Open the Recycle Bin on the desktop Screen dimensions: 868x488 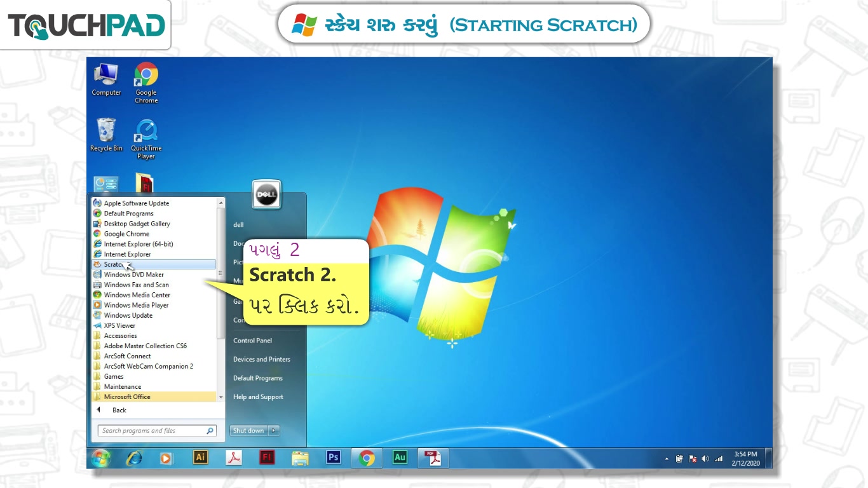coord(106,135)
